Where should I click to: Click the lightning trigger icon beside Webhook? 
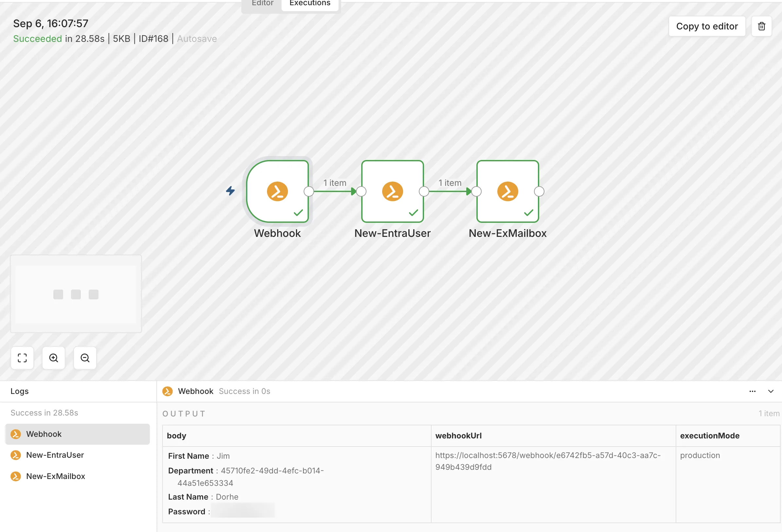pos(230,191)
